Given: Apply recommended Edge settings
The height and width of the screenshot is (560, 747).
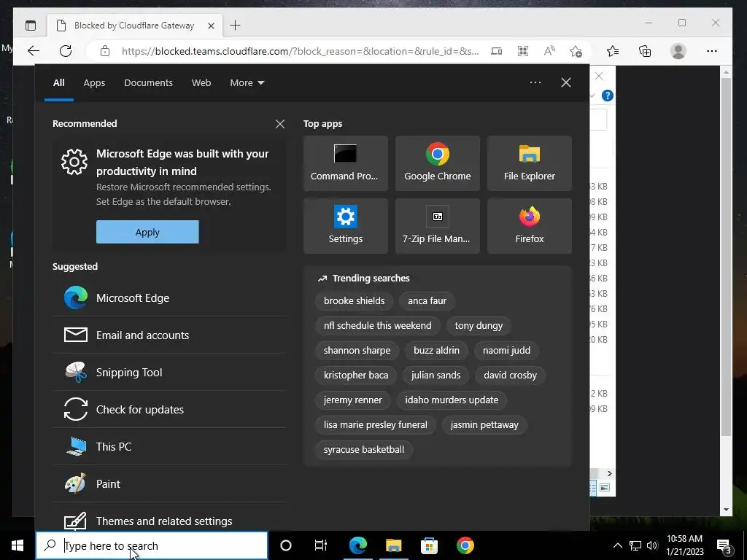Looking at the screenshot, I should click(x=147, y=232).
